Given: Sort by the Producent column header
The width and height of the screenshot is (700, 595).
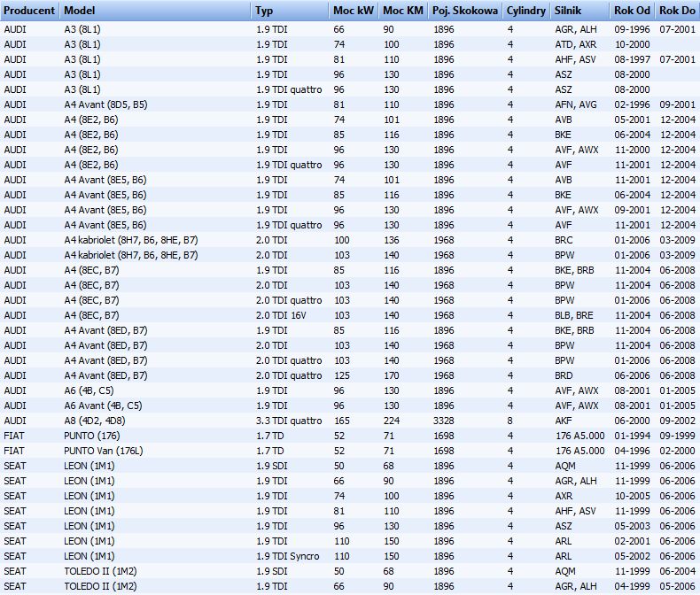Looking at the screenshot, I should tap(29, 11).
